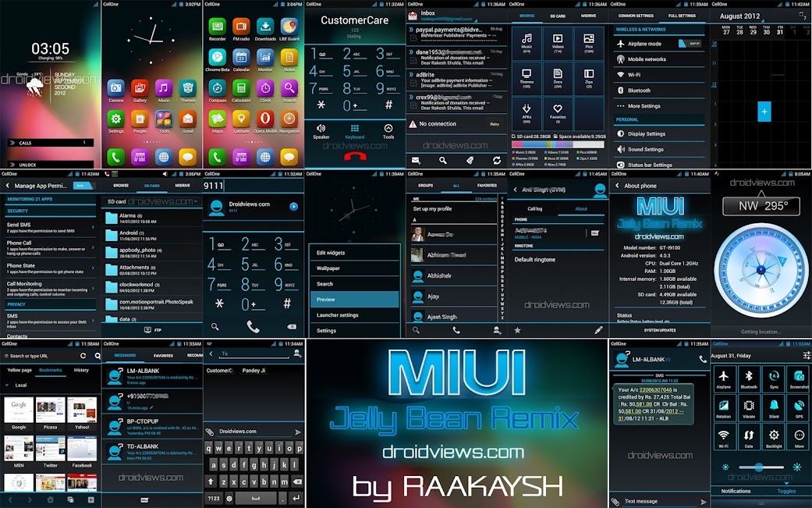Launch the Opera Mobile app
The width and height of the screenshot is (812, 508).
pos(264,119)
